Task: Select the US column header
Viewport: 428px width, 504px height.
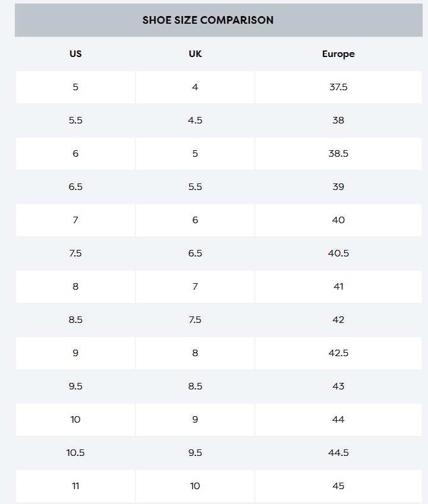Action: tap(75, 54)
